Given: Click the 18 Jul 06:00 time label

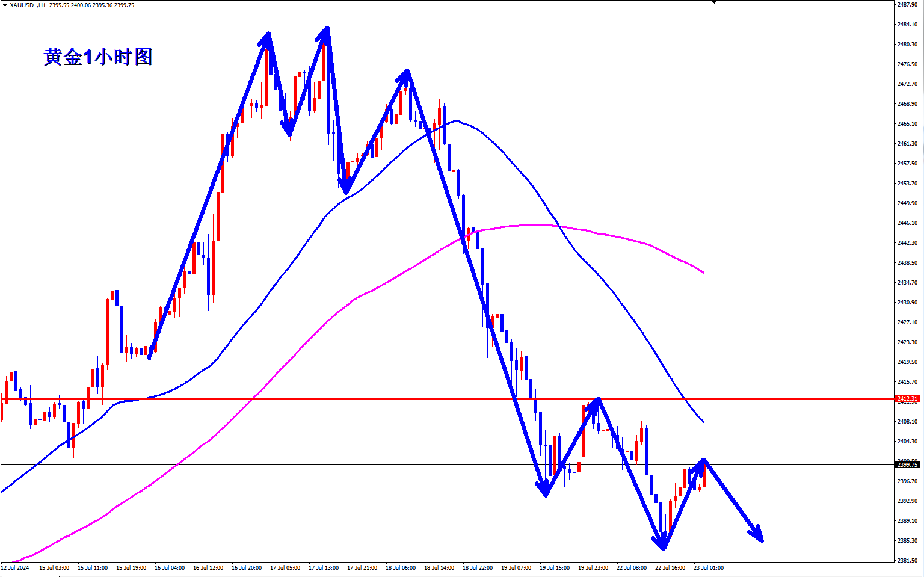Looking at the screenshot, I should click(401, 568).
